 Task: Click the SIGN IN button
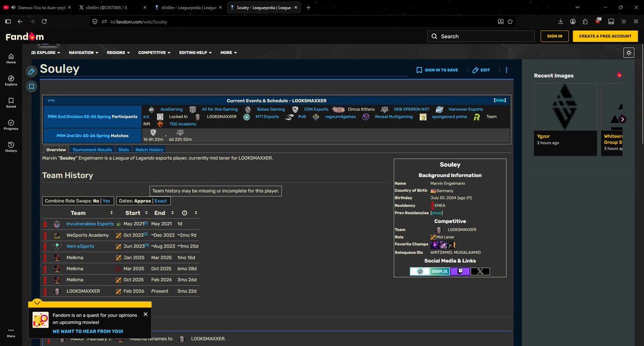(554, 36)
